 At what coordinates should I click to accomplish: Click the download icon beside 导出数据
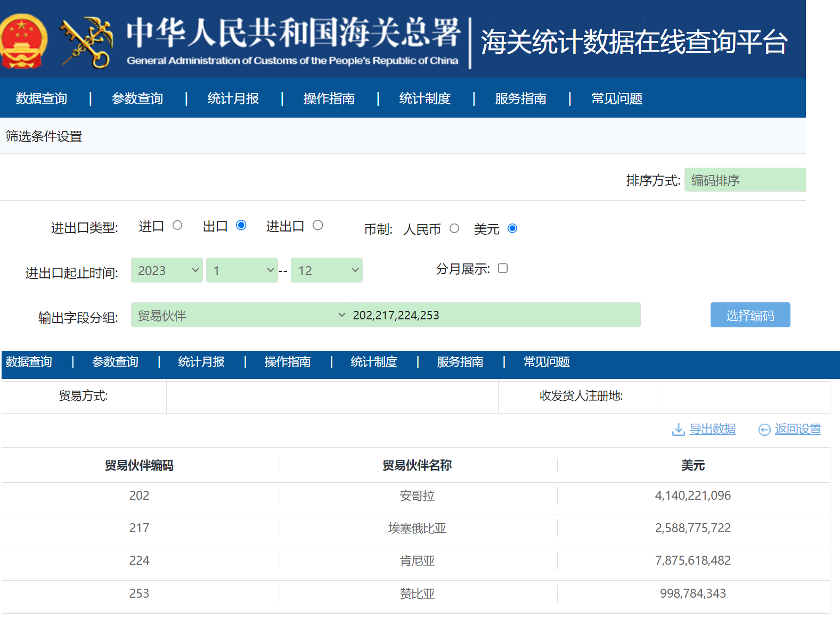pos(678,430)
